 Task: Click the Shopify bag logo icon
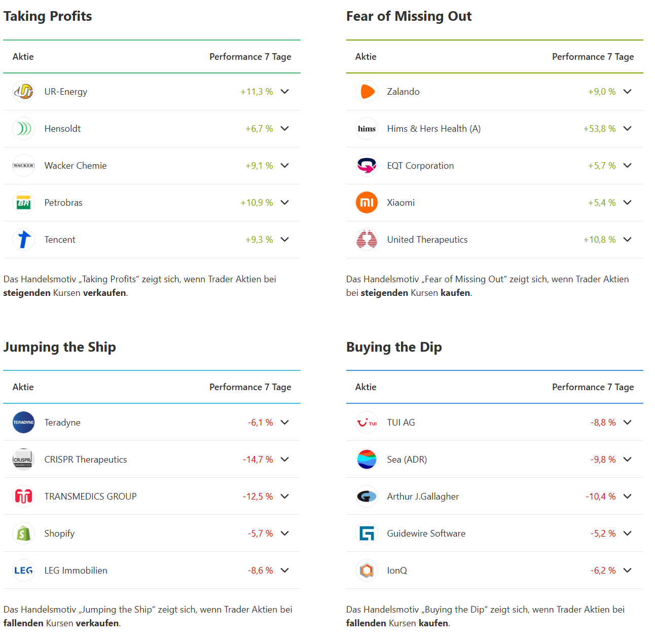click(x=23, y=534)
